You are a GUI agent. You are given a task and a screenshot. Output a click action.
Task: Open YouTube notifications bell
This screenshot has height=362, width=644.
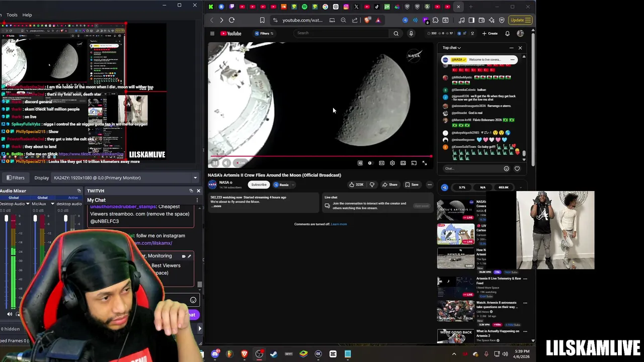(x=507, y=34)
